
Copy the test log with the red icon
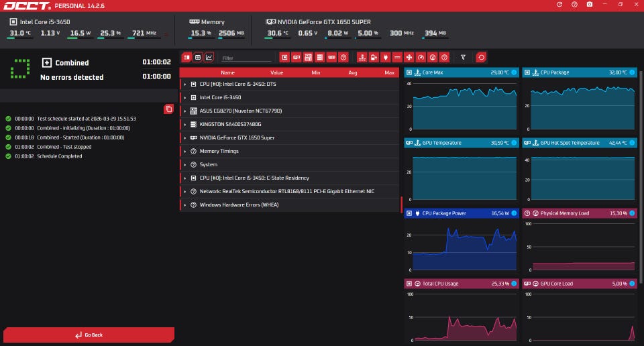pyautogui.click(x=168, y=109)
